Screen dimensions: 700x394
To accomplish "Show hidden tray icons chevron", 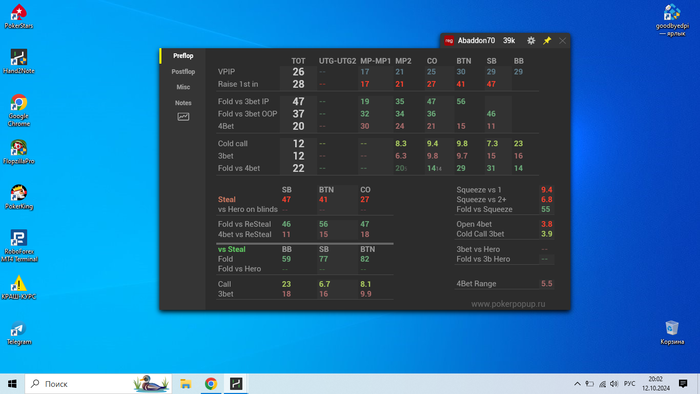I will [577, 384].
